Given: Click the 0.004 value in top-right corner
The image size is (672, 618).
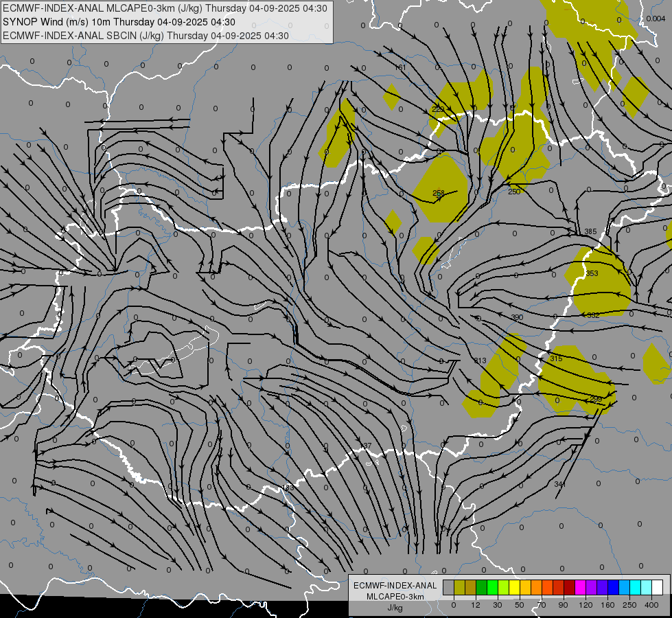Looking at the screenshot, I should [656, 19].
